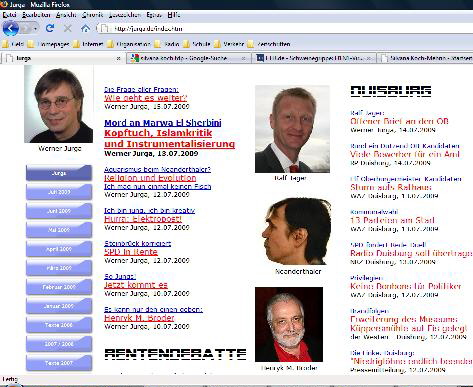
Task: Open the 'Sturm aufs Rathaus' link
Action: (391, 187)
